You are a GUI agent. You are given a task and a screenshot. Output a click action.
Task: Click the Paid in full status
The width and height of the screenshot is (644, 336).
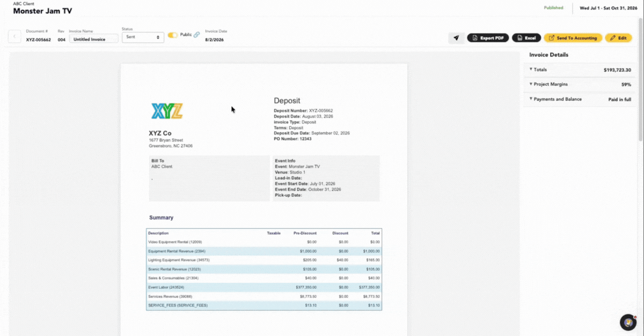(x=619, y=99)
